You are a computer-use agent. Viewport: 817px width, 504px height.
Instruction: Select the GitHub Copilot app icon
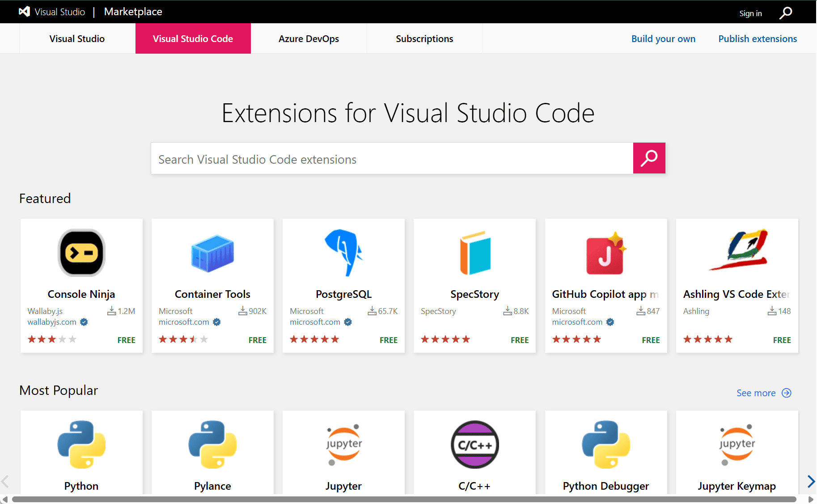(605, 253)
